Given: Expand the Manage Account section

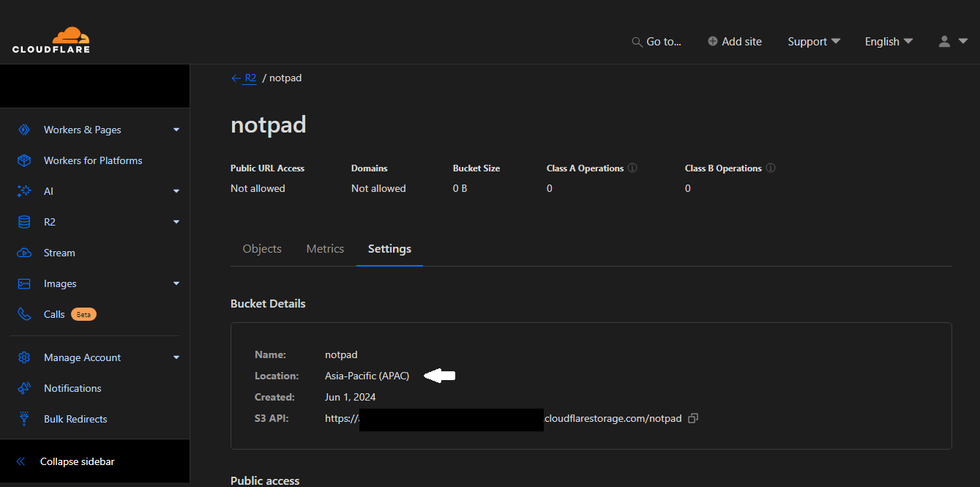Looking at the screenshot, I should 176,357.
